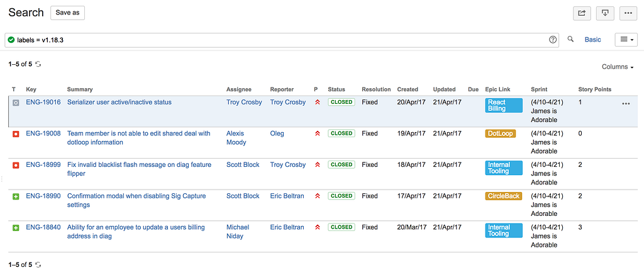Click the search magnifier icon
Image resolution: width=644 pixels, height=277 pixels.
[571, 39]
